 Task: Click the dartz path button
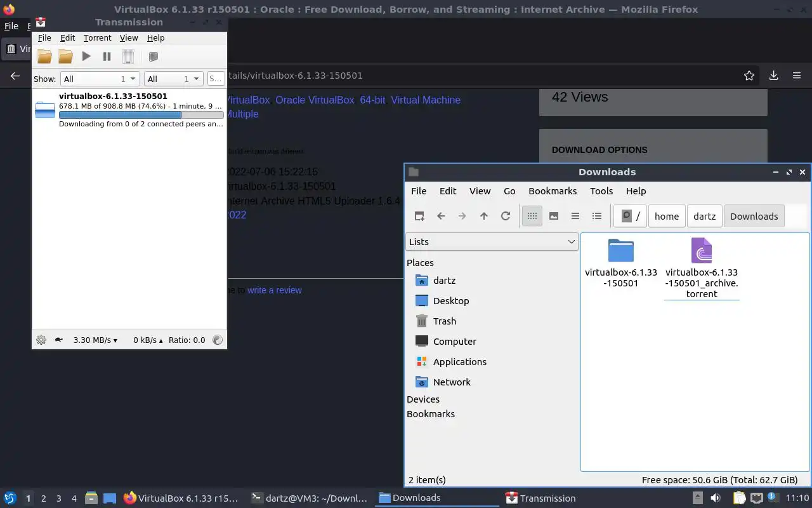(x=705, y=216)
